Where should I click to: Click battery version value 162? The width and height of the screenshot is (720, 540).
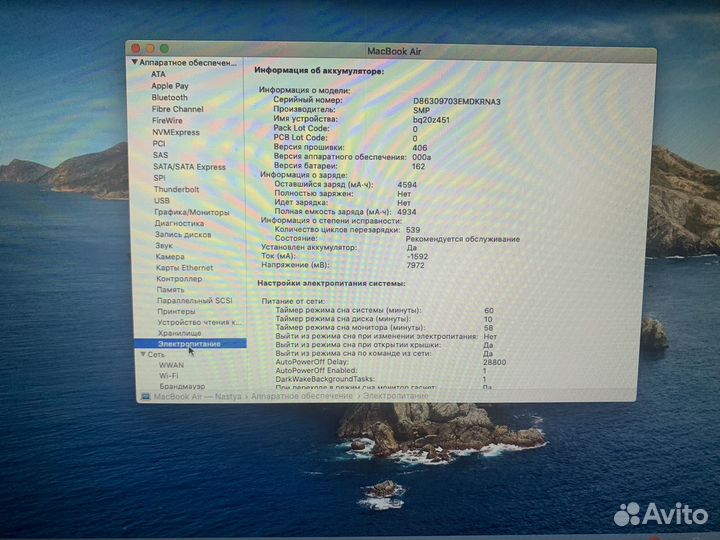[418, 166]
